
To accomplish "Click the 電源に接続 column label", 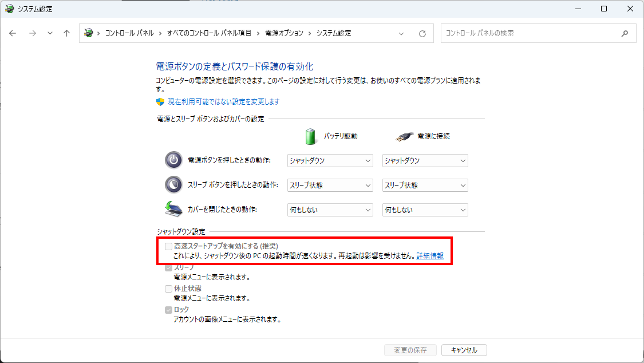I will coord(434,136).
